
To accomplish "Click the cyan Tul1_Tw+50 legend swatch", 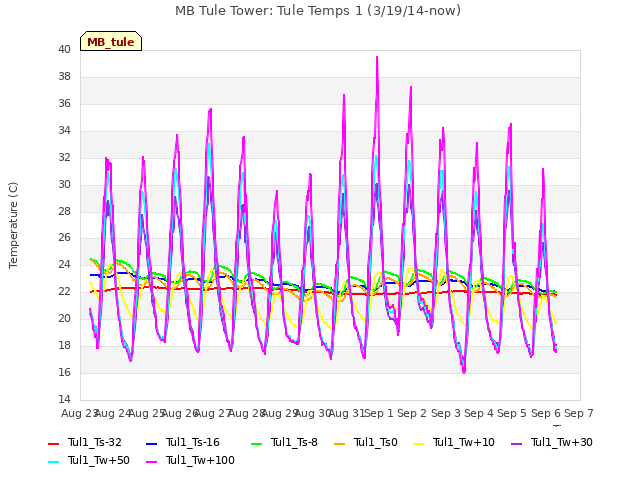I will tap(53, 461).
